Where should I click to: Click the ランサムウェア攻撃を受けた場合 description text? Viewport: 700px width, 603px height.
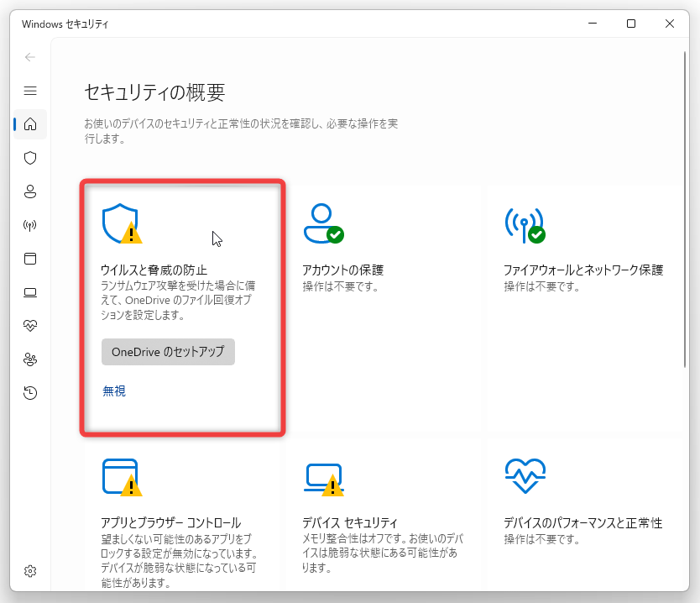[x=178, y=300]
